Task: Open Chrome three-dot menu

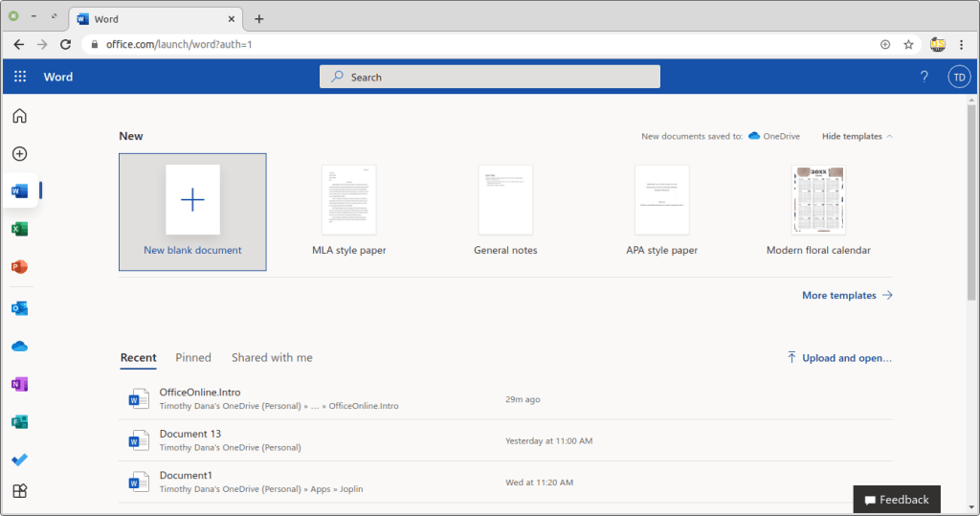Action: (962, 44)
